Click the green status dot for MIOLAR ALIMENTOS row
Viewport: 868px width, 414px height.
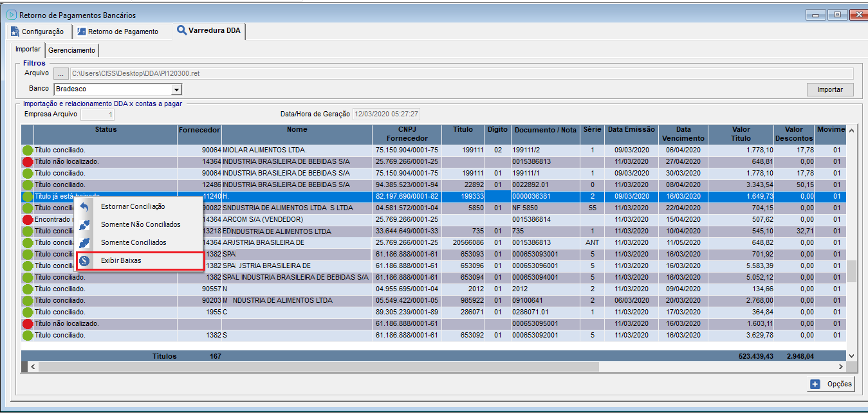coord(28,150)
